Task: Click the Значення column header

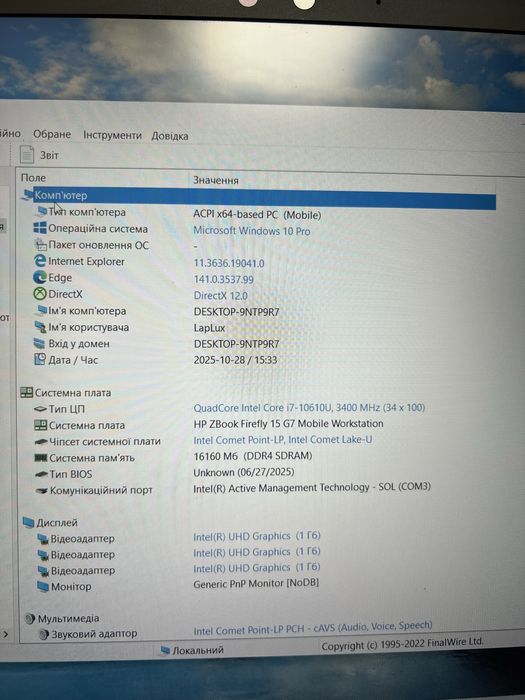Action: (x=216, y=180)
